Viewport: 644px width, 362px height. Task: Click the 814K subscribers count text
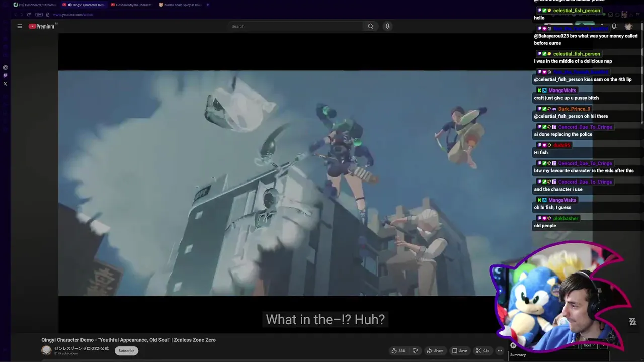[66, 354]
